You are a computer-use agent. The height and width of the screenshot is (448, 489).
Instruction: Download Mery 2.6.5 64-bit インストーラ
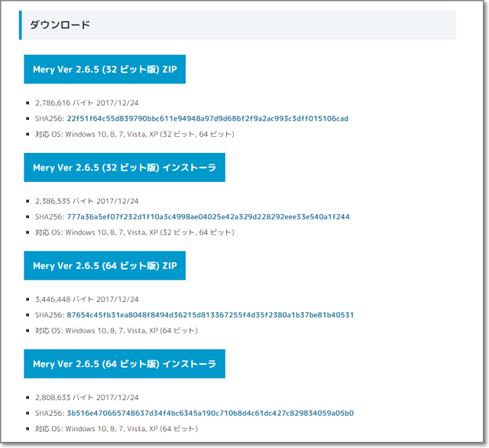125,364
